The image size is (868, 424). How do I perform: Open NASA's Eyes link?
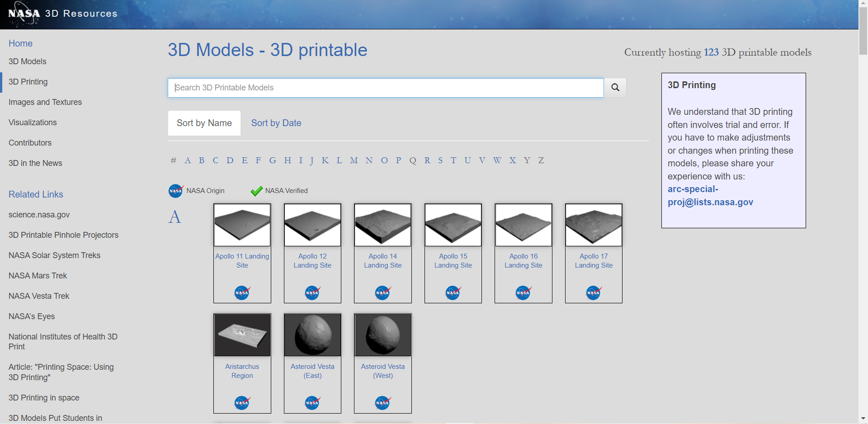click(32, 316)
